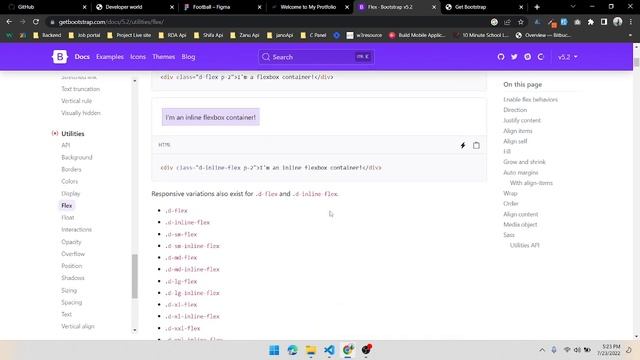Viewport: 640px width, 360px height.
Task: Open the v5.2 version dropdown
Action: click(568, 57)
